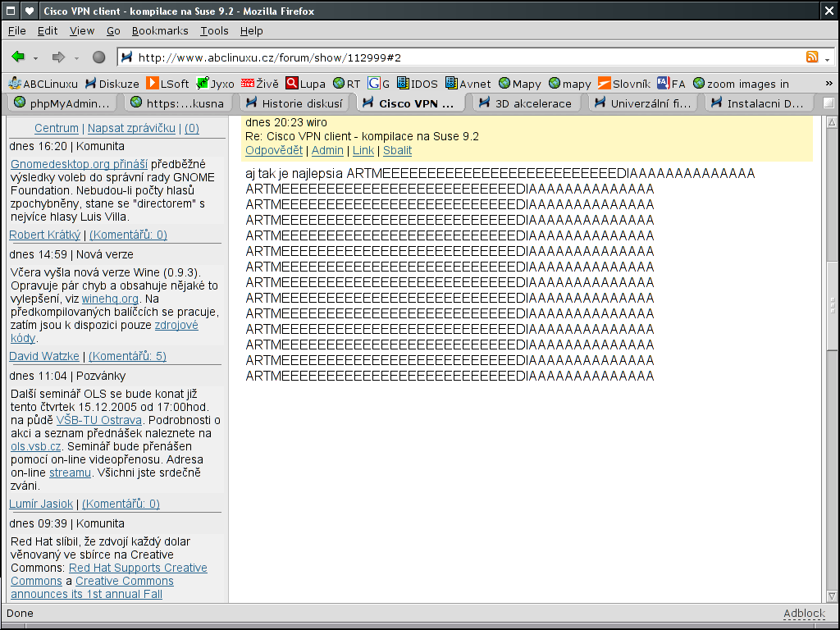The image size is (840, 630).
Task: Click the RSS feed icon in address bar
Action: point(812,57)
